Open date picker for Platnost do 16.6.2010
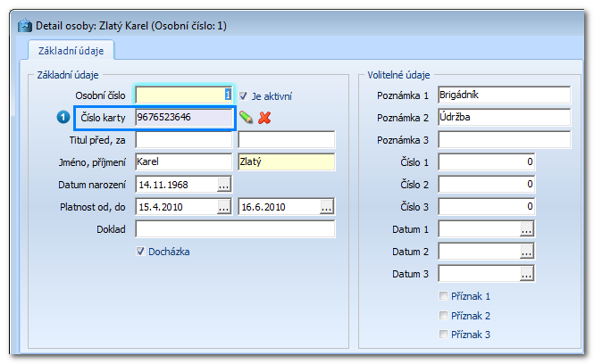 [x=327, y=207]
